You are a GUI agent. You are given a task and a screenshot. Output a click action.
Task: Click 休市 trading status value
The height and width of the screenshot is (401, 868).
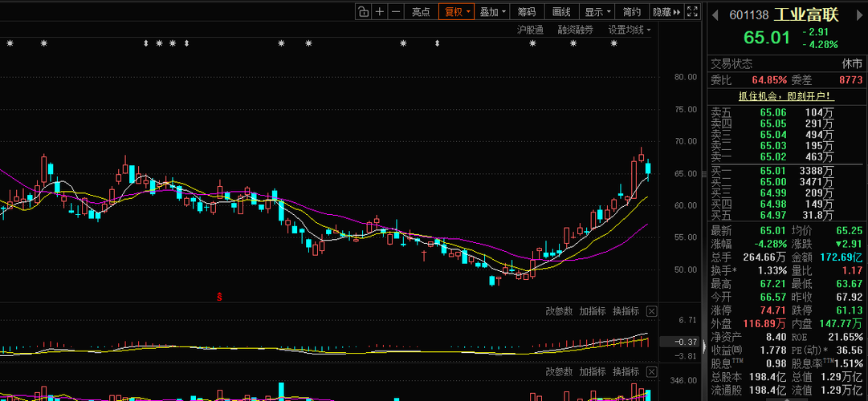pyautogui.click(x=852, y=63)
